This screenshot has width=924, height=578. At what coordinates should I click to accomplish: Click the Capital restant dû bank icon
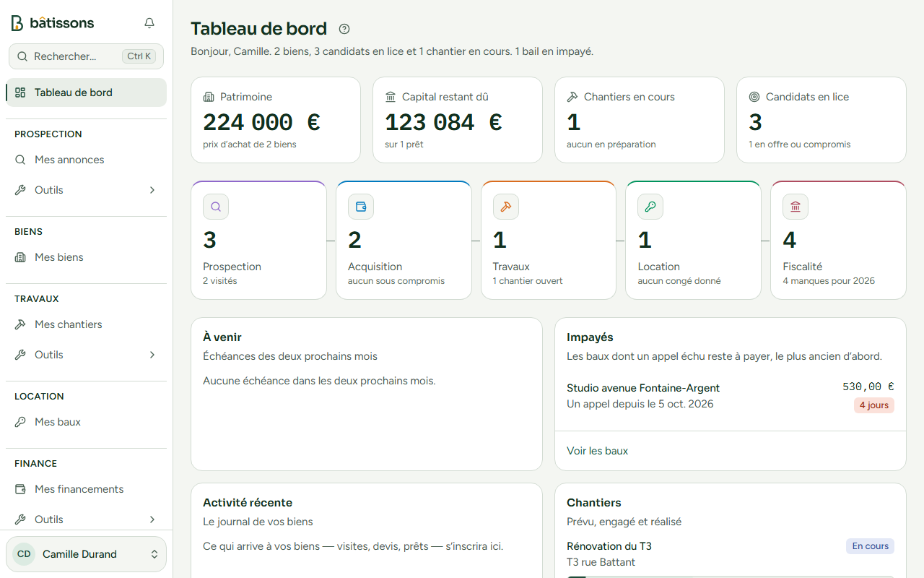pos(391,97)
